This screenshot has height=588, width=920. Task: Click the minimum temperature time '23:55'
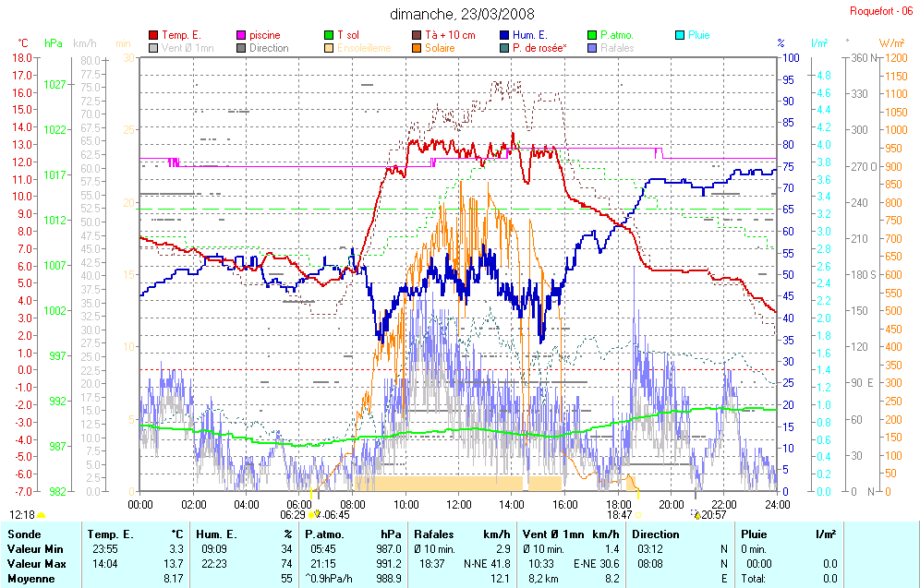pyautogui.click(x=103, y=549)
